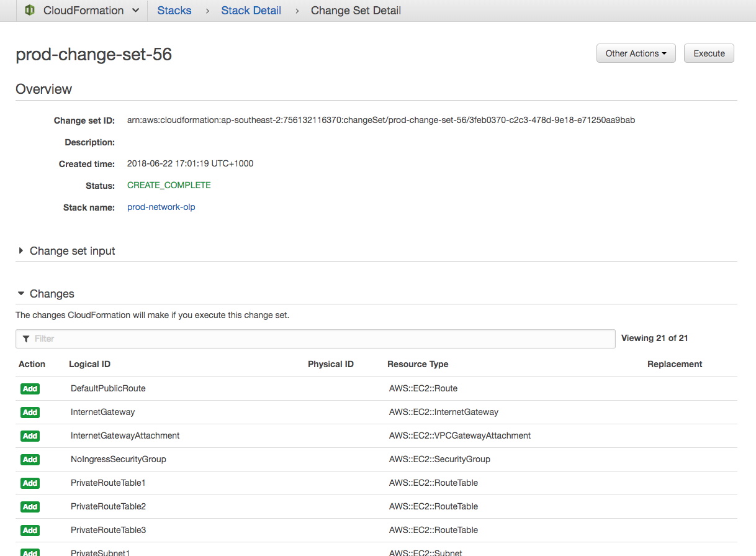Navigate to Stacks breadcrumb link
The height and width of the screenshot is (556, 756).
(x=174, y=11)
